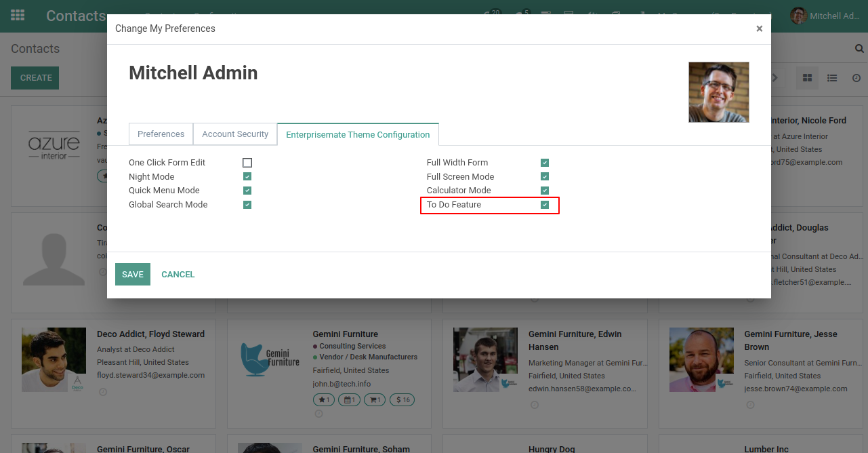Click jesse.brown74@example.com email text
868x453 pixels.
tap(796, 389)
